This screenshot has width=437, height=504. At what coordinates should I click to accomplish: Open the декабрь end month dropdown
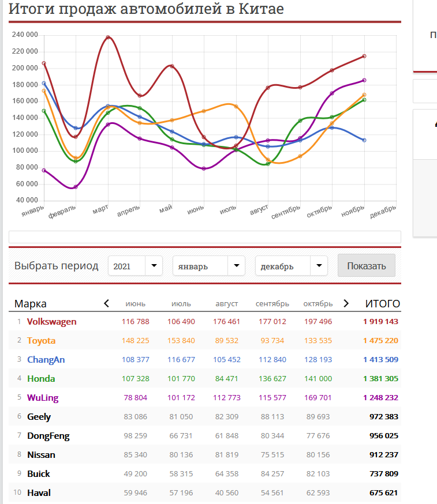click(291, 266)
